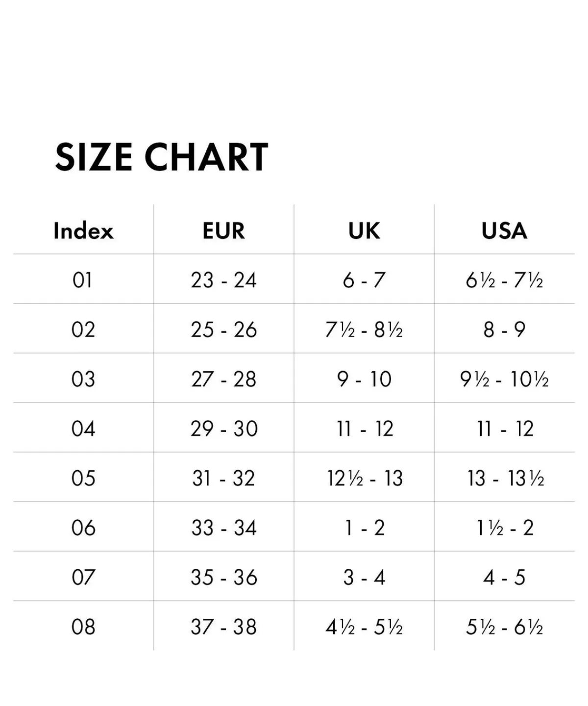Click index 01 row label
The height and width of the screenshot is (706, 588).
82,280
